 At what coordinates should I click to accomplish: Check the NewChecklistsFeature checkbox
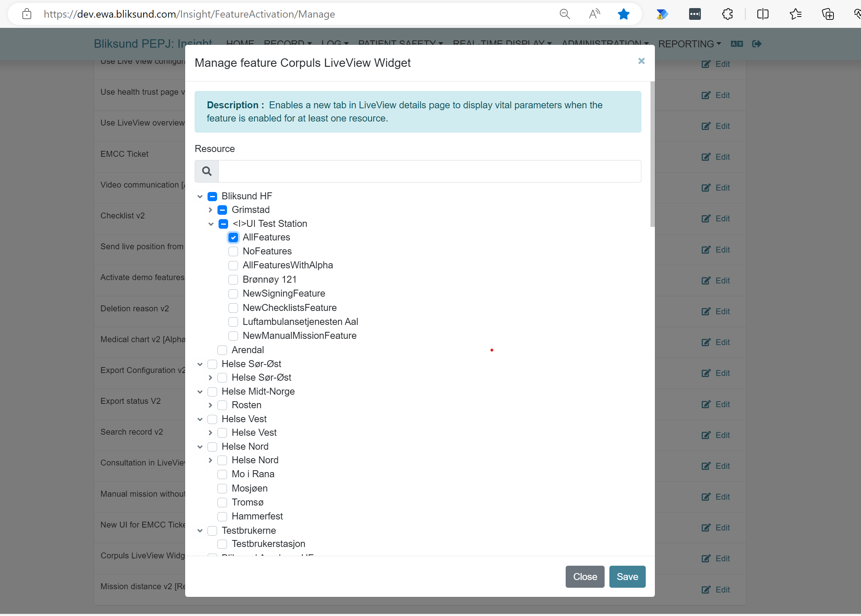coord(233,308)
